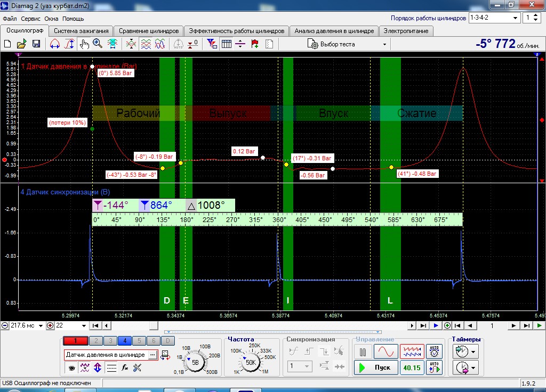Screen dimensions: 546x392
Task: Click the overlapped sine waves display icon
Action: pyautogui.click(x=160, y=44)
